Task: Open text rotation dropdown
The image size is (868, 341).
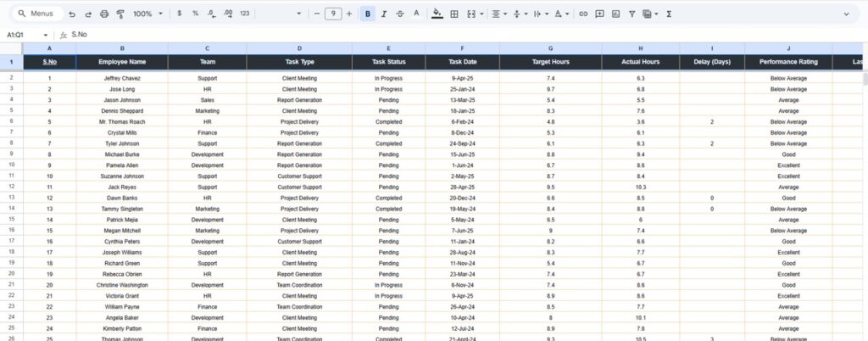Action: pyautogui.click(x=561, y=14)
